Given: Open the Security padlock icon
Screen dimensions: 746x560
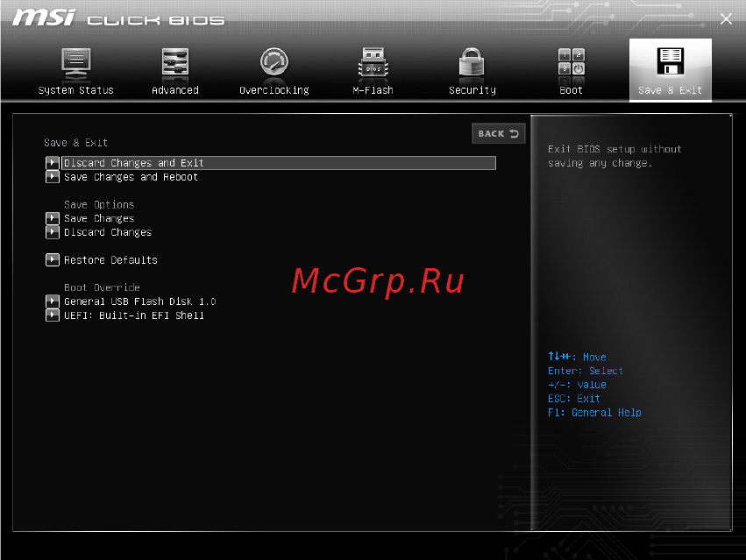Looking at the screenshot, I should (472, 62).
